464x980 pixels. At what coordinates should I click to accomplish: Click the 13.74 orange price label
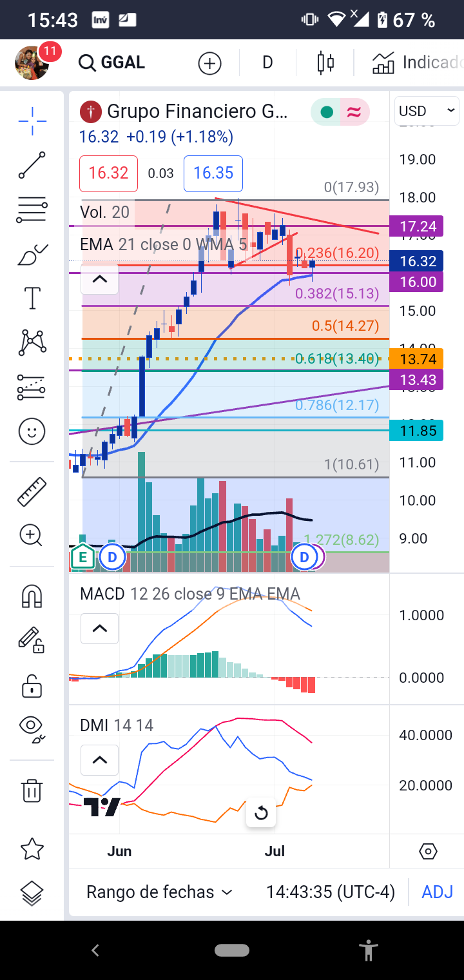[417, 359]
